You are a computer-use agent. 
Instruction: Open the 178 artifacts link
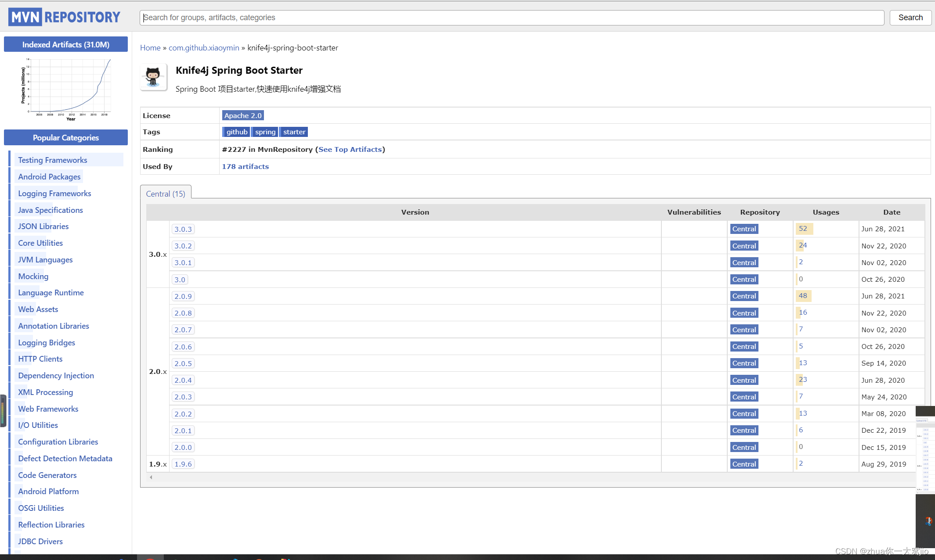(x=245, y=166)
